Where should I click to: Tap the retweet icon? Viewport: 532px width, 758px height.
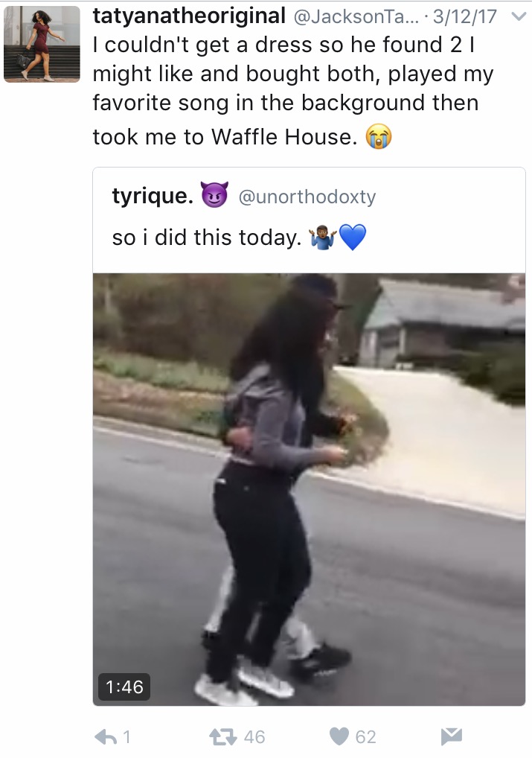coord(222,736)
